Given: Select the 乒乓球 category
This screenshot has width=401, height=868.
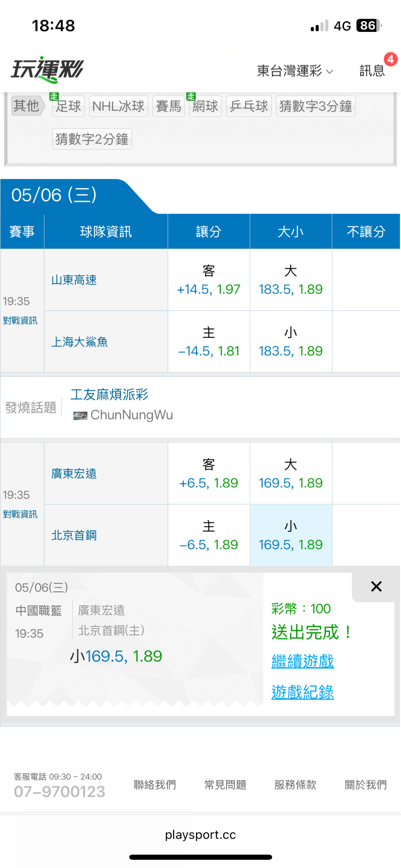Looking at the screenshot, I should (249, 106).
